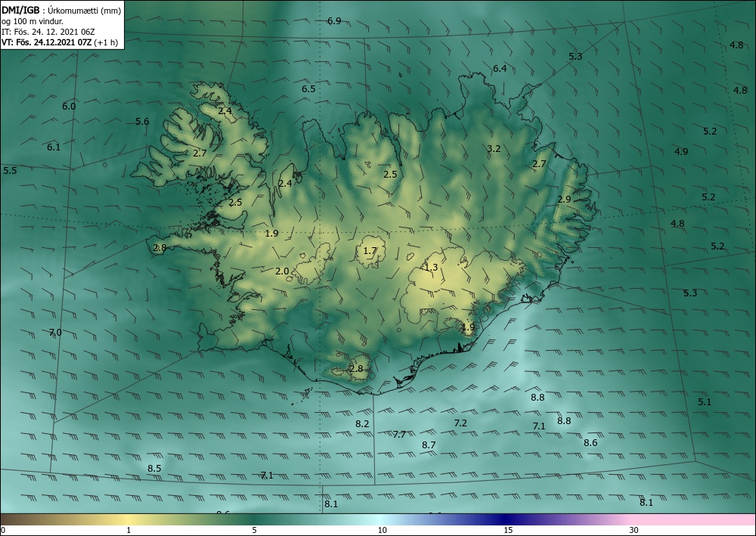This screenshot has width=756, height=536.
Task: Click the 1.3 value on the map
Action: pyautogui.click(x=431, y=267)
